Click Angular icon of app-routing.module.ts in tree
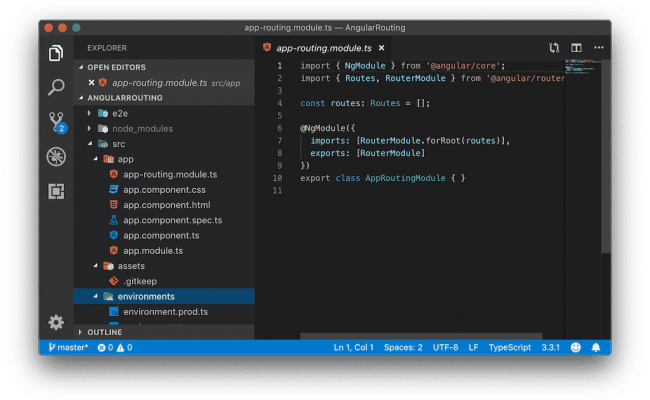650x400 pixels. tap(114, 174)
